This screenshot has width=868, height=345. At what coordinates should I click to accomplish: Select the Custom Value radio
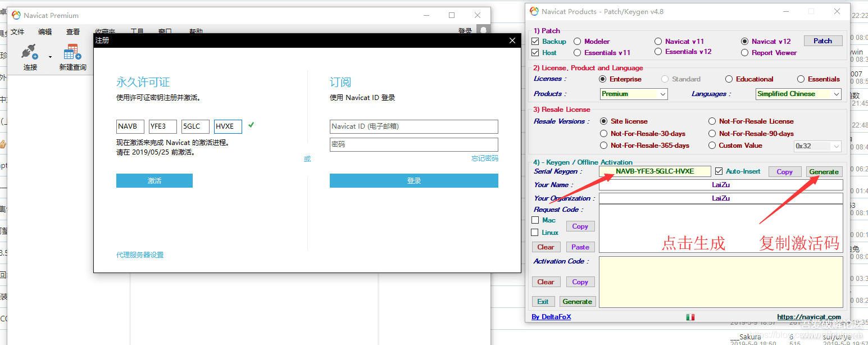pyautogui.click(x=712, y=146)
